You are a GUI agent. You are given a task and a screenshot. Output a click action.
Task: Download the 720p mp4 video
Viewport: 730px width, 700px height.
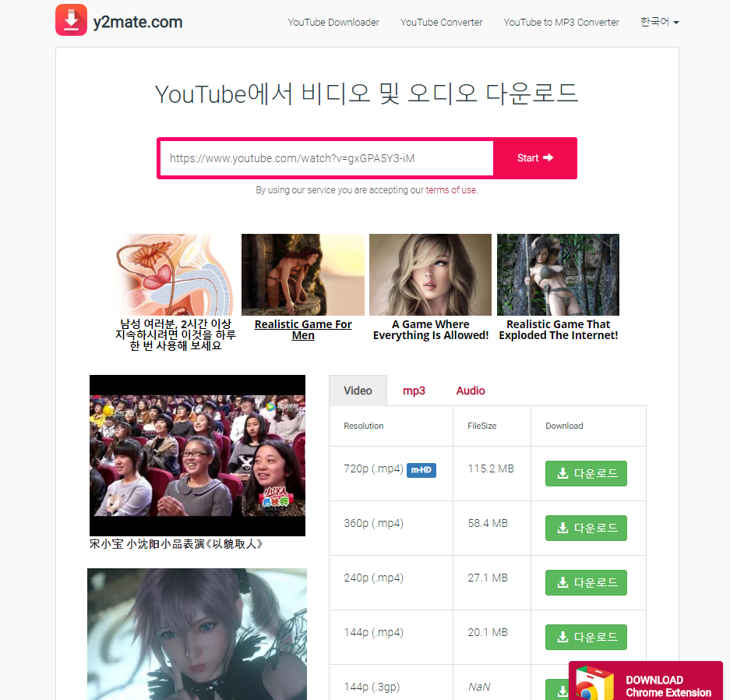[x=586, y=474]
